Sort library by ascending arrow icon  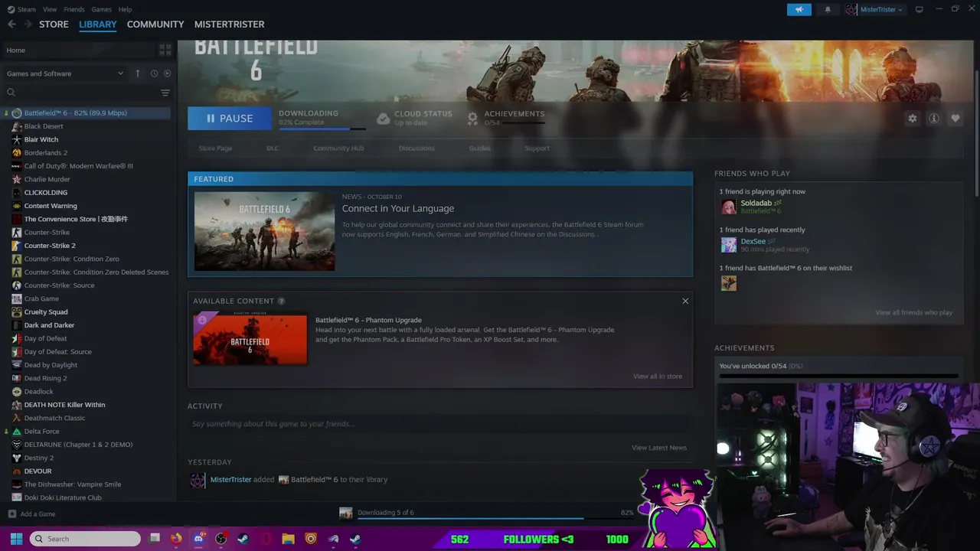pyautogui.click(x=138, y=73)
